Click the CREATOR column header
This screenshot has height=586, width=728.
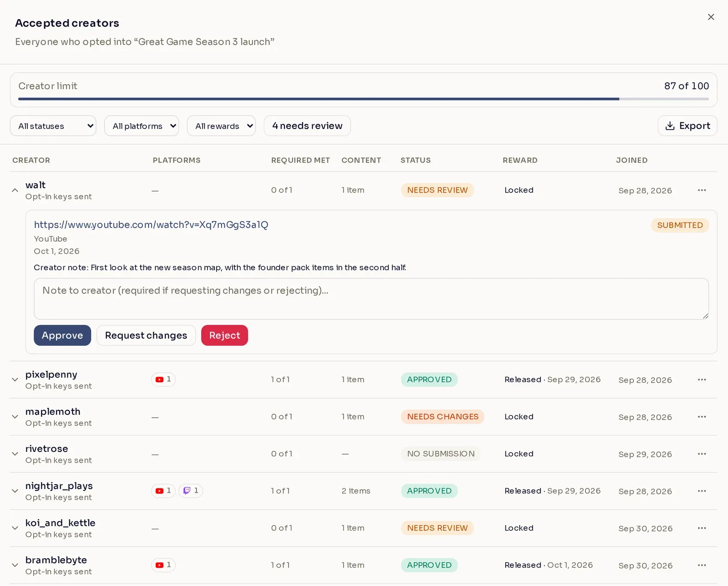pos(31,160)
